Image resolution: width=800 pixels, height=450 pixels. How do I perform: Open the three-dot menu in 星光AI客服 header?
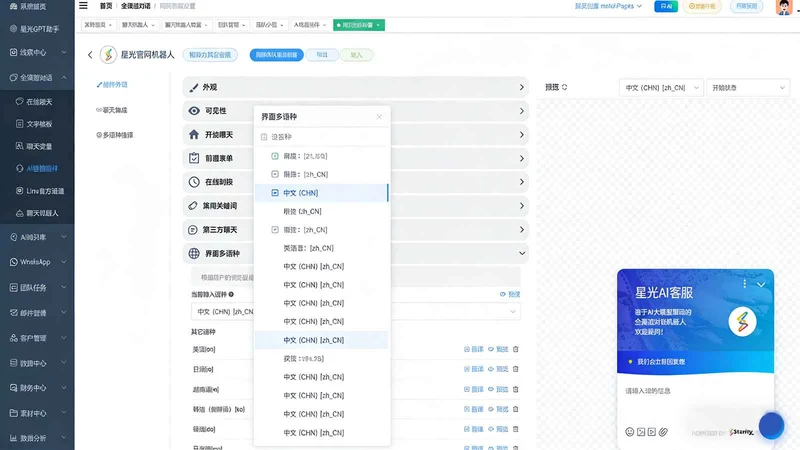(744, 284)
